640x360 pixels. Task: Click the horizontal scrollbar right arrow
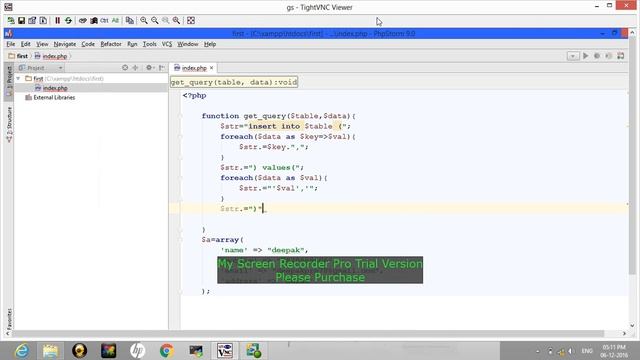click(x=624, y=333)
